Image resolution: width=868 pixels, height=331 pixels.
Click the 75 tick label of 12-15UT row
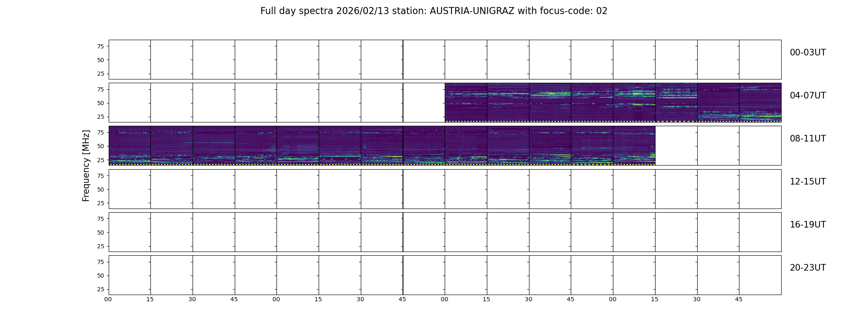tap(100, 176)
